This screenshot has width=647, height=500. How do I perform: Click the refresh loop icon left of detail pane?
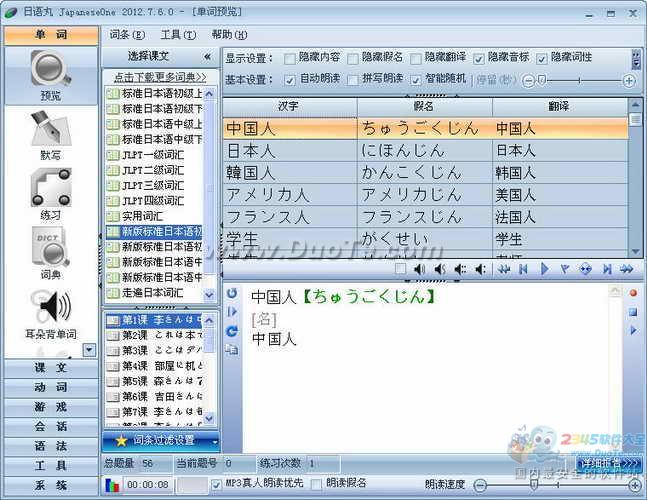(232, 293)
